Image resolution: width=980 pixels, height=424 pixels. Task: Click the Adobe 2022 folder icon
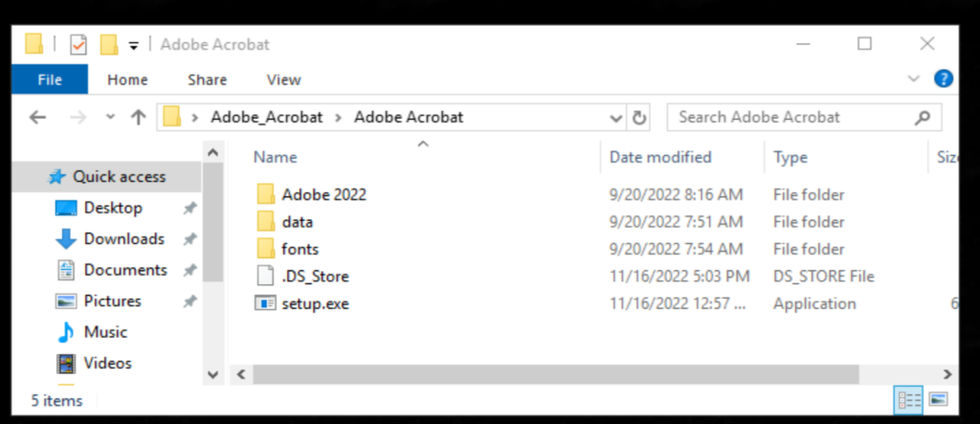[x=266, y=194]
